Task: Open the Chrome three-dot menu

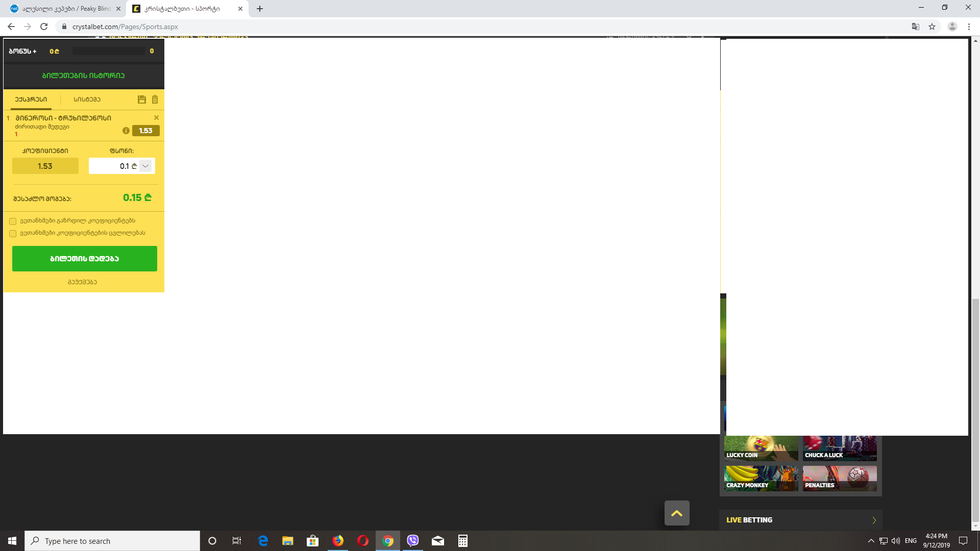Action: pos(969,27)
